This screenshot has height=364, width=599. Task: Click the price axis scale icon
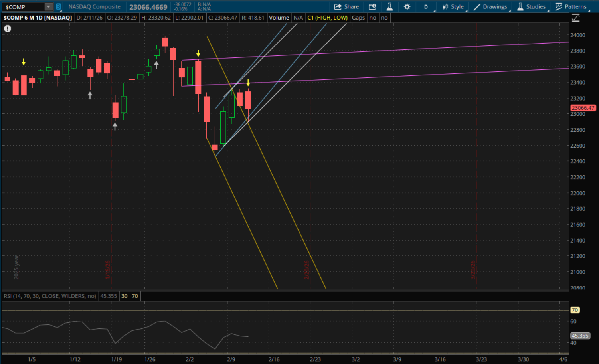point(575,18)
